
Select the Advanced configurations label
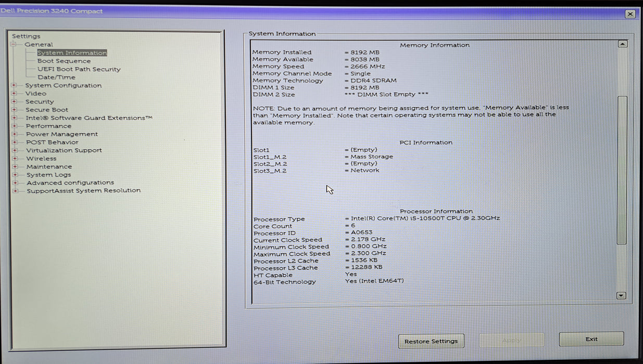coord(70,183)
